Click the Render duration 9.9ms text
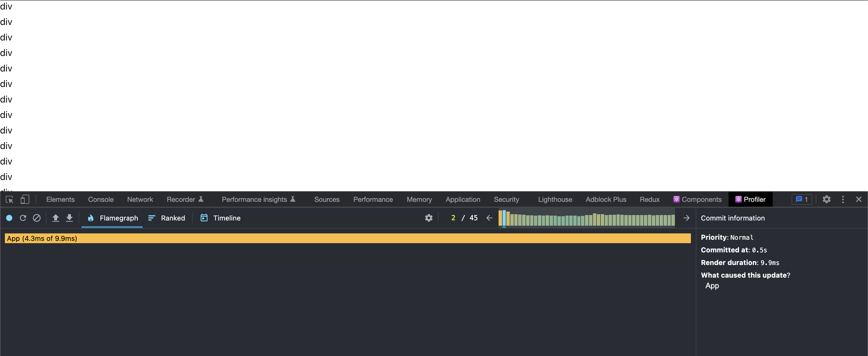The image size is (868, 356). (x=740, y=263)
